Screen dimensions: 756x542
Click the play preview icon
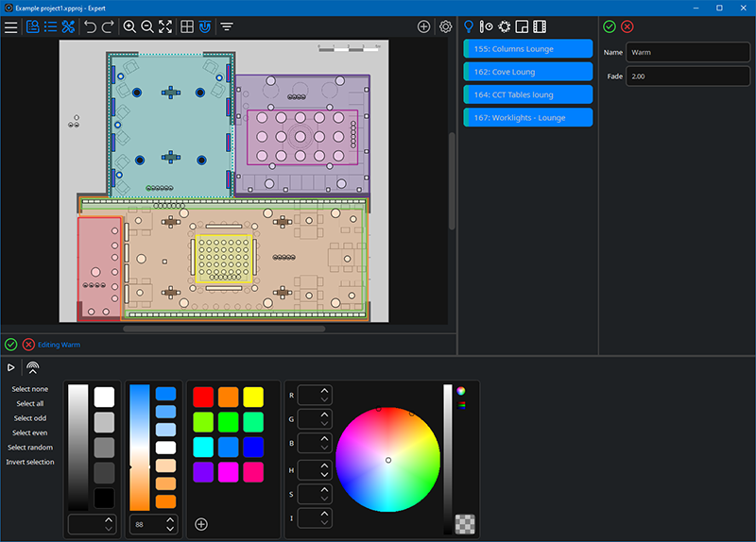pyautogui.click(x=10, y=367)
